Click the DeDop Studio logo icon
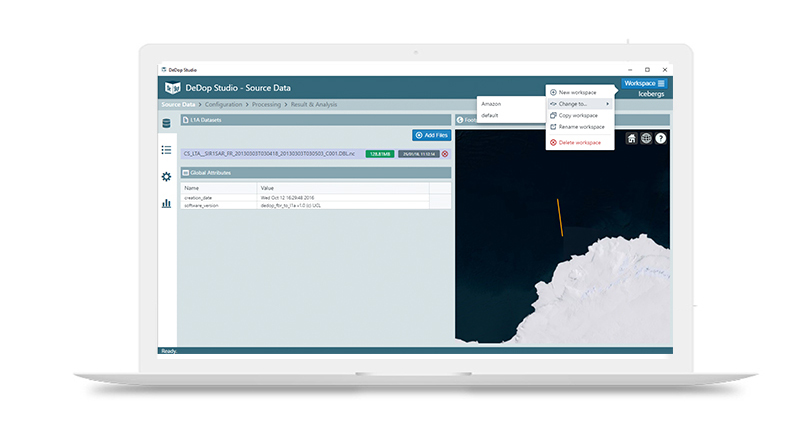The width and height of the screenshot is (805, 445). pos(171,88)
